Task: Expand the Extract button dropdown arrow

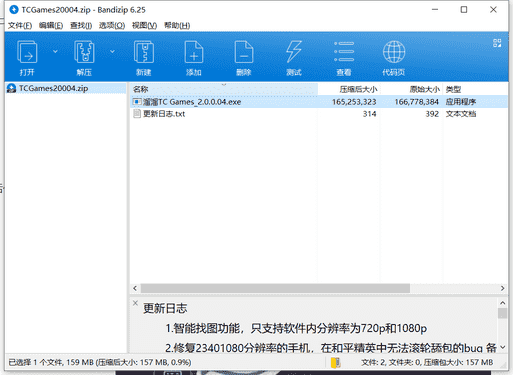Action: 112,51
